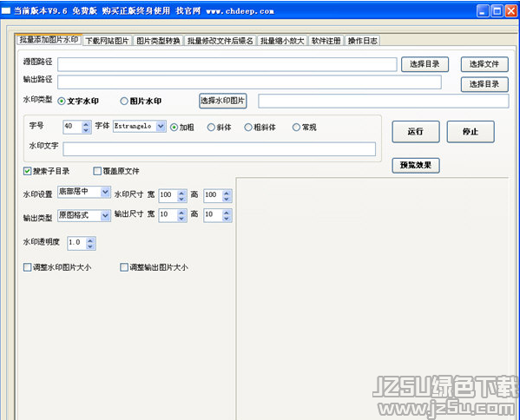Click the 水印文字 text input field

(220, 149)
